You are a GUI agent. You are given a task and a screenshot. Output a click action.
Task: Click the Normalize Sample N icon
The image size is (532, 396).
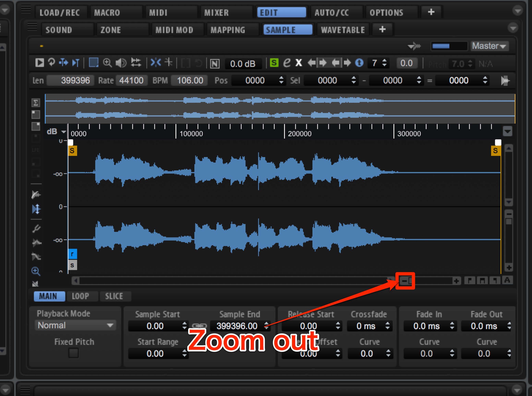[215, 64]
